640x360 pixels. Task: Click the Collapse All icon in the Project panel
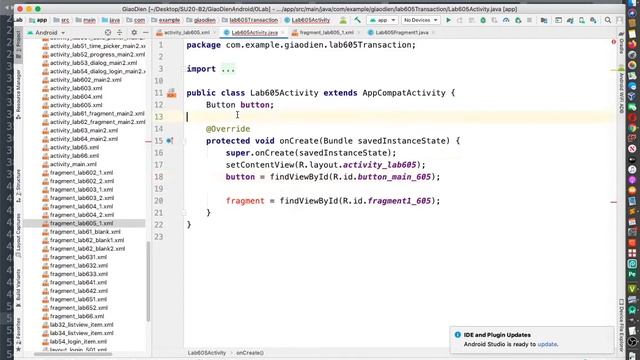[x=119, y=32]
